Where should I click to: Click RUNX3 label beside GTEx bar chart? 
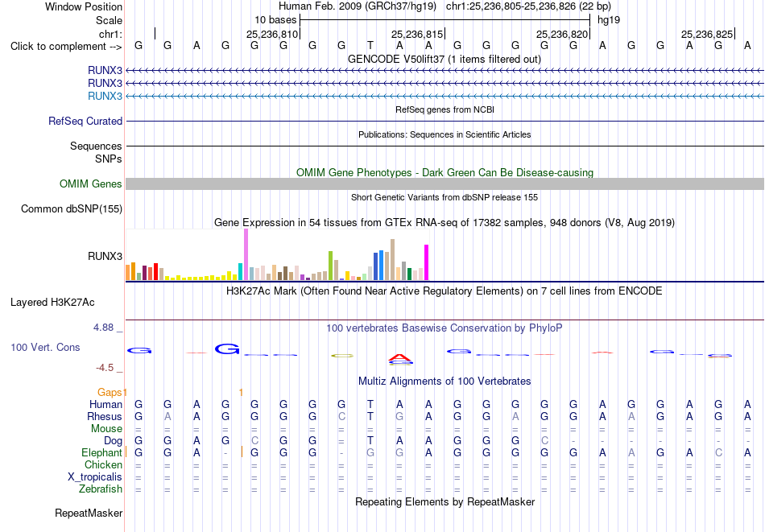coord(105,256)
